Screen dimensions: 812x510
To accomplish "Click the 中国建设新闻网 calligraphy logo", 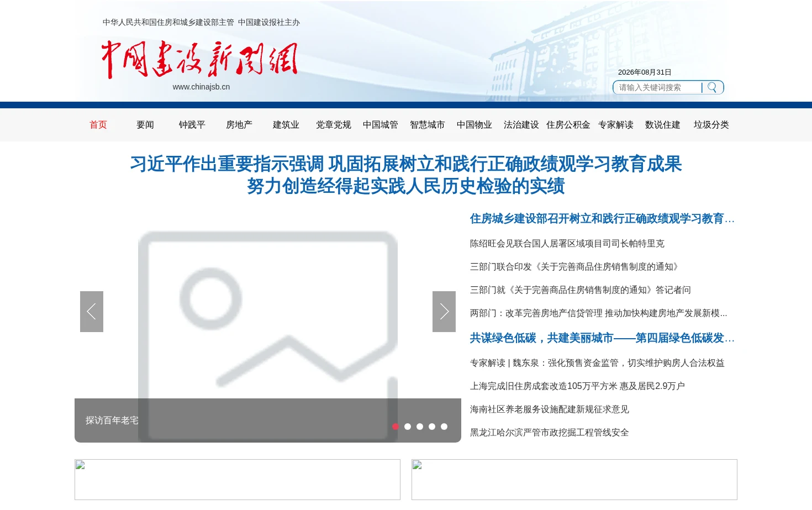I will coord(199,59).
